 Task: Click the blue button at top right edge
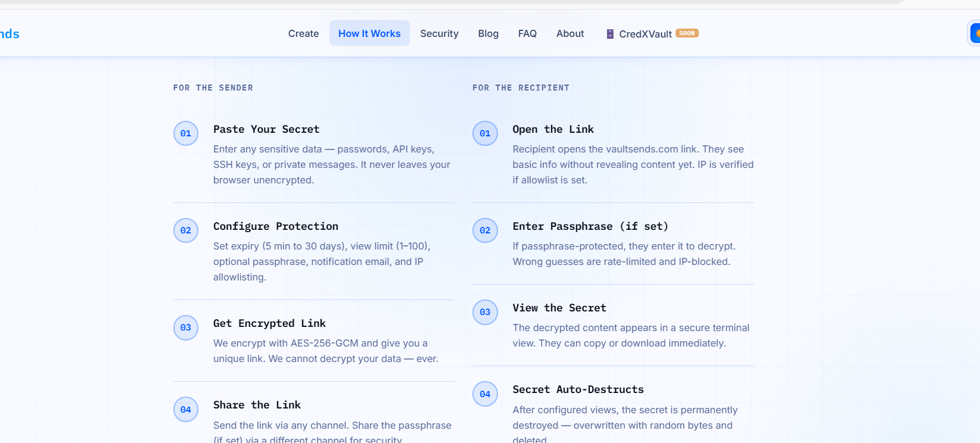point(975,33)
